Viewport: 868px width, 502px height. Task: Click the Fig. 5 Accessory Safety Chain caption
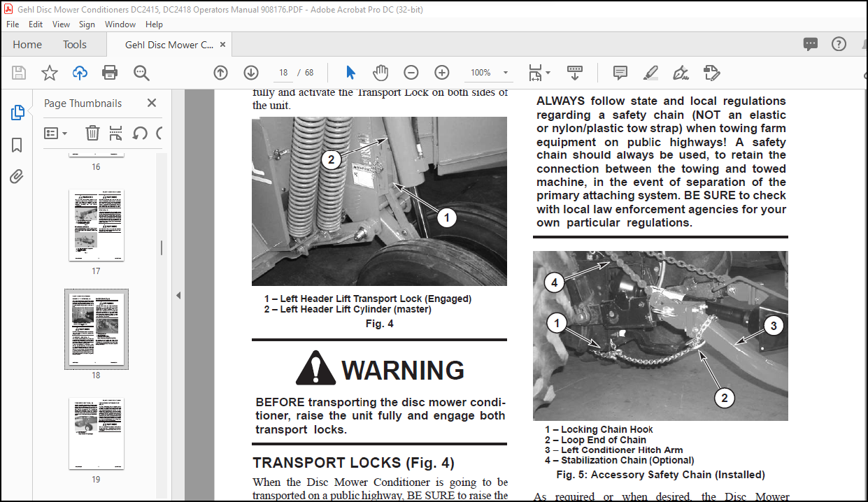tap(660, 475)
